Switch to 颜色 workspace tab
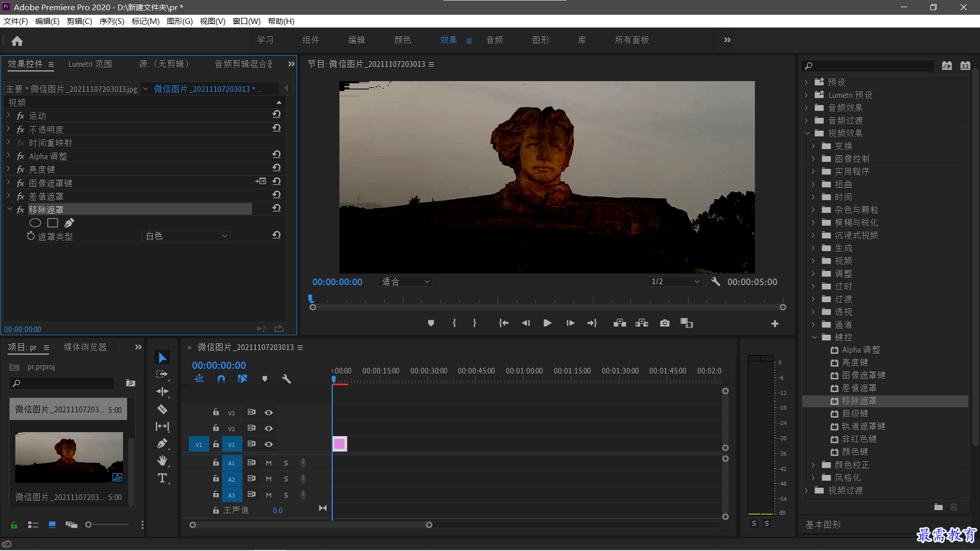 (403, 40)
